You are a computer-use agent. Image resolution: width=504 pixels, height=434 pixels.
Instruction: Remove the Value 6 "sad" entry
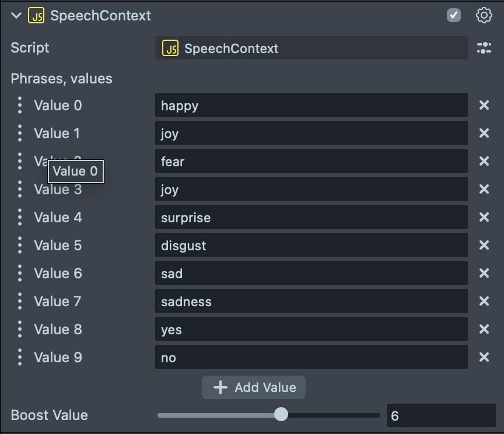pyautogui.click(x=484, y=274)
